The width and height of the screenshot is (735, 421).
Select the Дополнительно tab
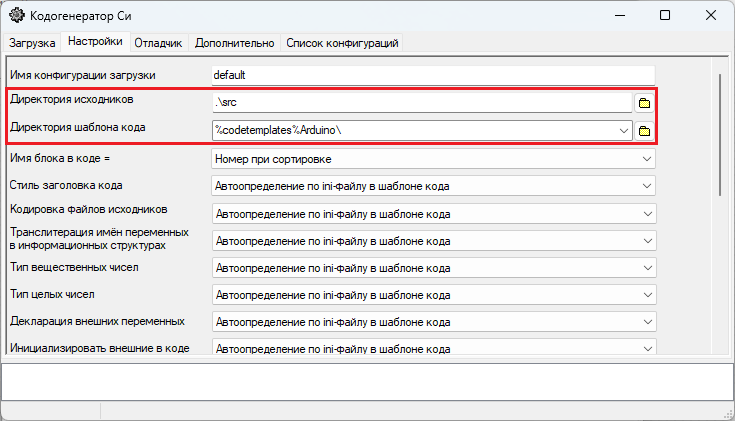pos(234,43)
